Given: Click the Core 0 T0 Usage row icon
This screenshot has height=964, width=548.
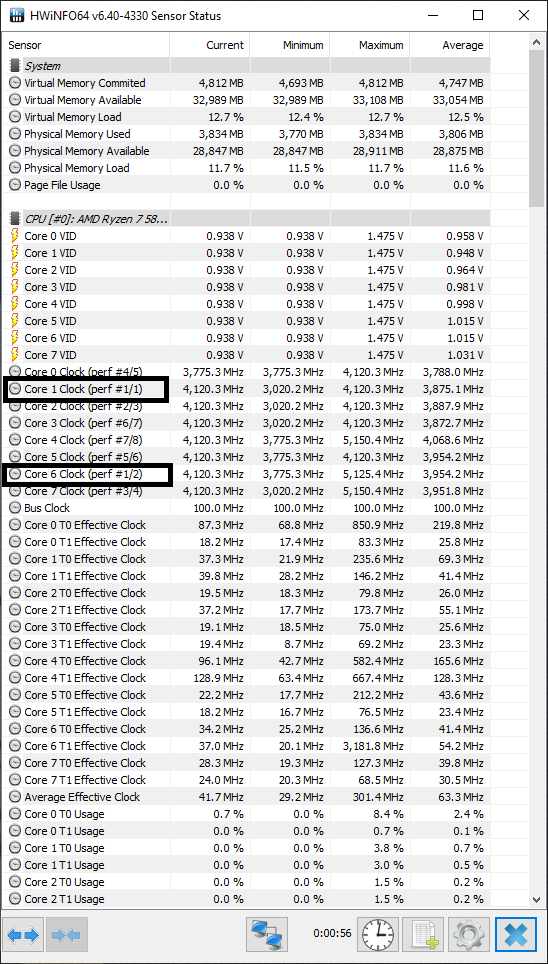Looking at the screenshot, I should click(x=15, y=814).
